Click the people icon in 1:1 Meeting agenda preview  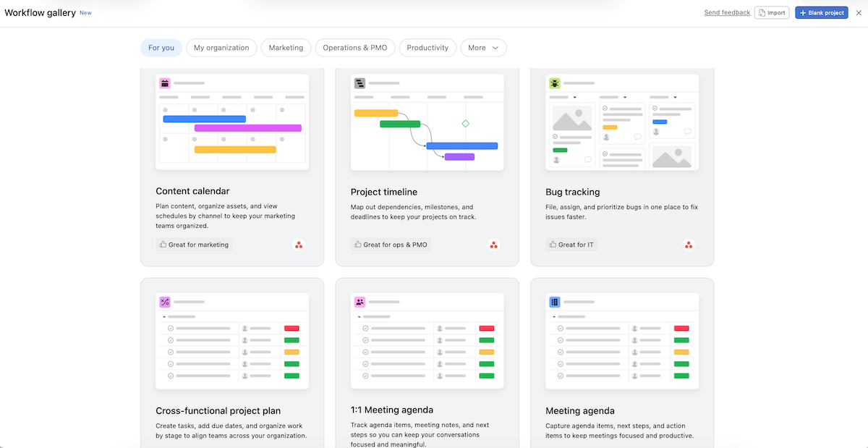(x=359, y=301)
